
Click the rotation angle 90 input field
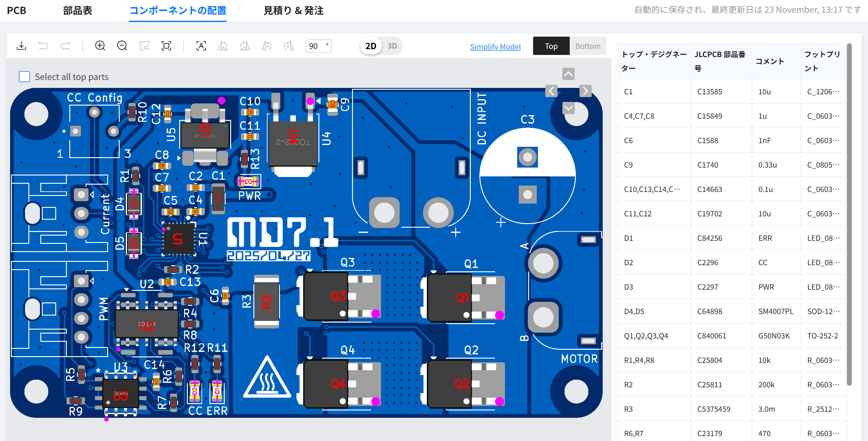[x=315, y=46]
